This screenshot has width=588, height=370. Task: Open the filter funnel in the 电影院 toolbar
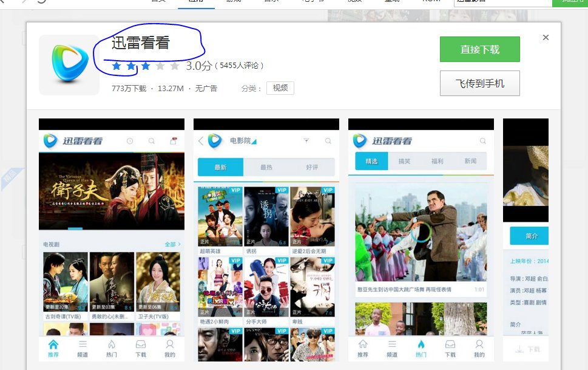306,139
